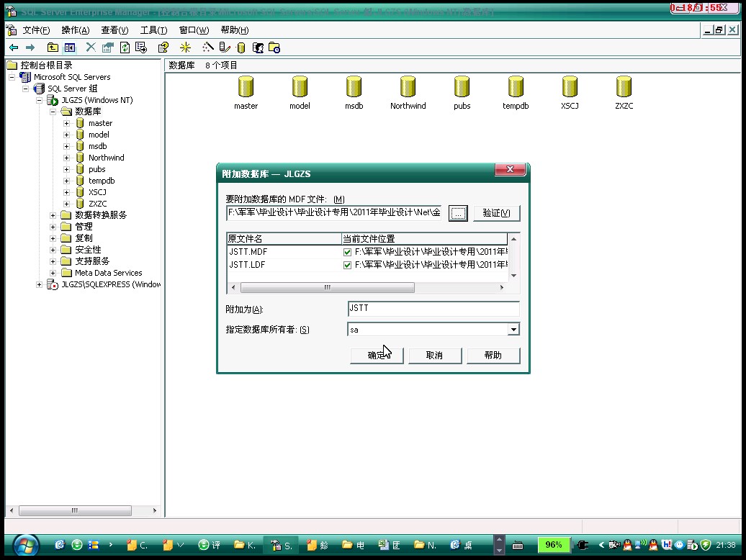Uncheck the JSTT.LDF file checkbox
Viewport: 746px width, 560px height.
[347, 265]
